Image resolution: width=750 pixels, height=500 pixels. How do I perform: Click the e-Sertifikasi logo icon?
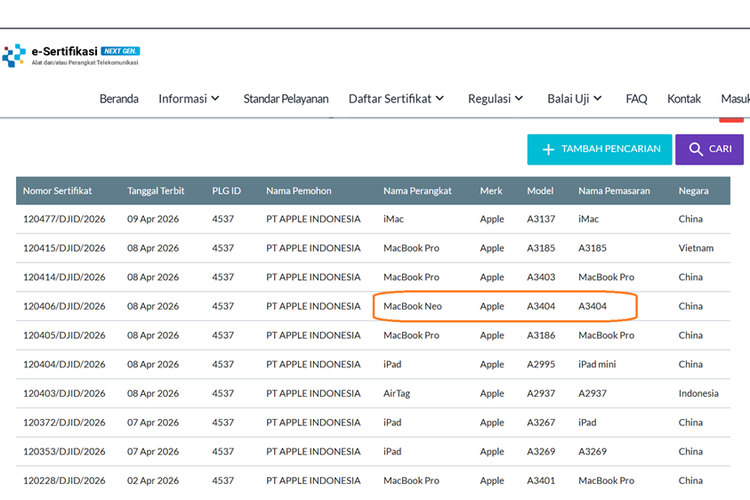click(14, 56)
